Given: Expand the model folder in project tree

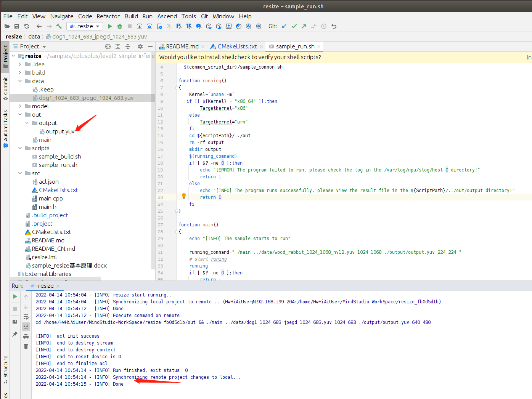Looking at the screenshot, I should point(20,106).
